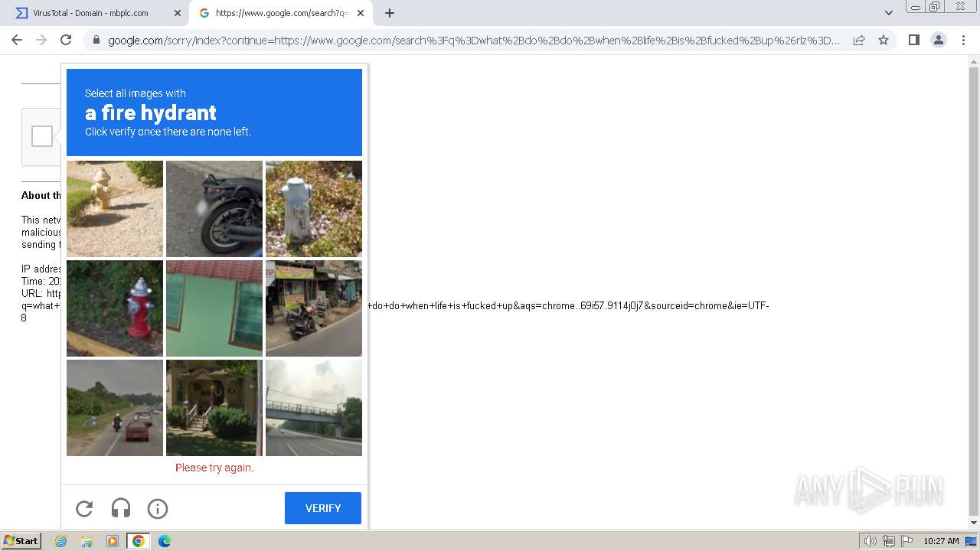
Task: Select the highway with red car tile
Action: (115, 408)
